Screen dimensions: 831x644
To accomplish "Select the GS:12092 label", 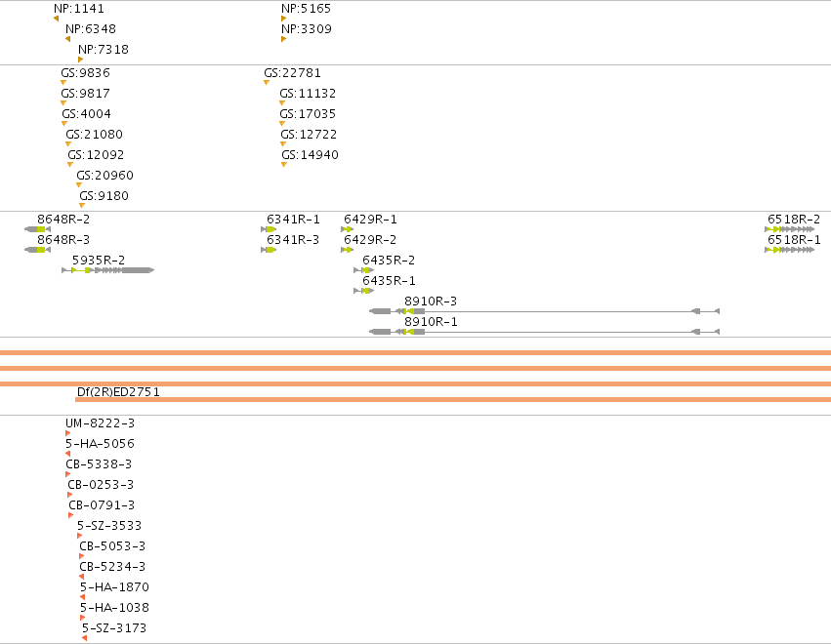I will pyautogui.click(x=96, y=154).
